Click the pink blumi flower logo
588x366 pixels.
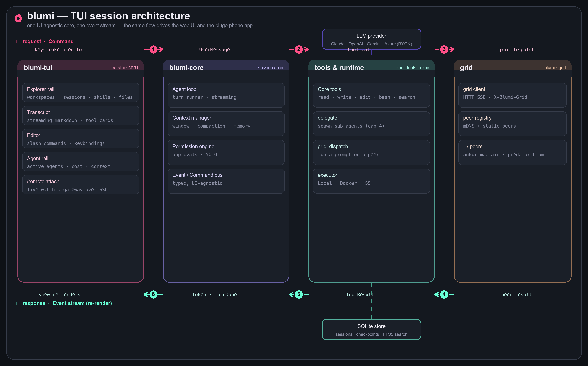click(18, 18)
